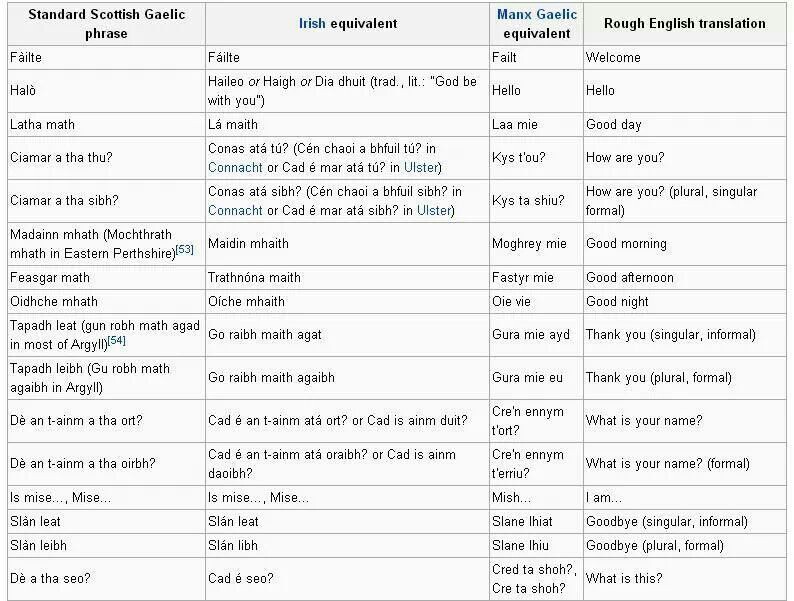Select the 'Feasgar math' phrase cell
This screenshot has width=794, height=601.
[x=50, y=277]
